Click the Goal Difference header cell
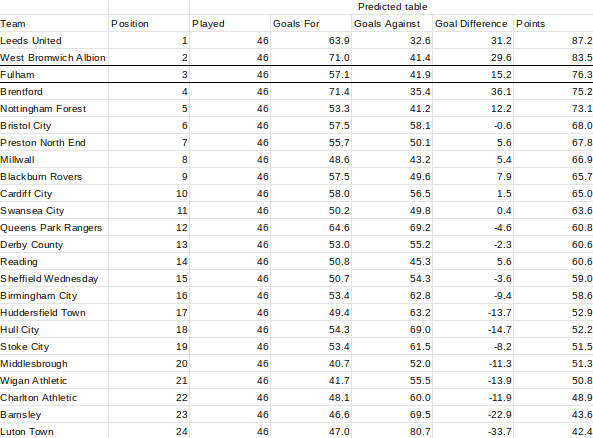Viewport: 593px width, 438px height. (473, 23)
